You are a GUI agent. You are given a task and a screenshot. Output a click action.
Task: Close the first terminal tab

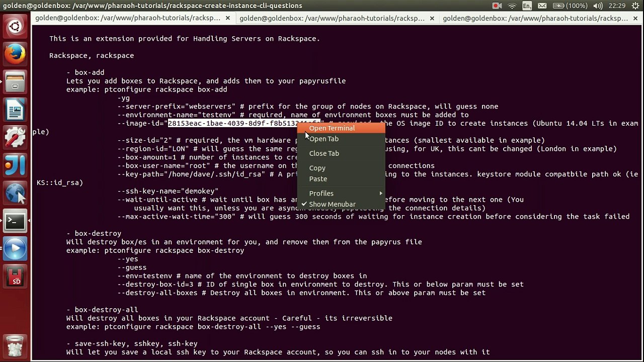tap(228, 18)
